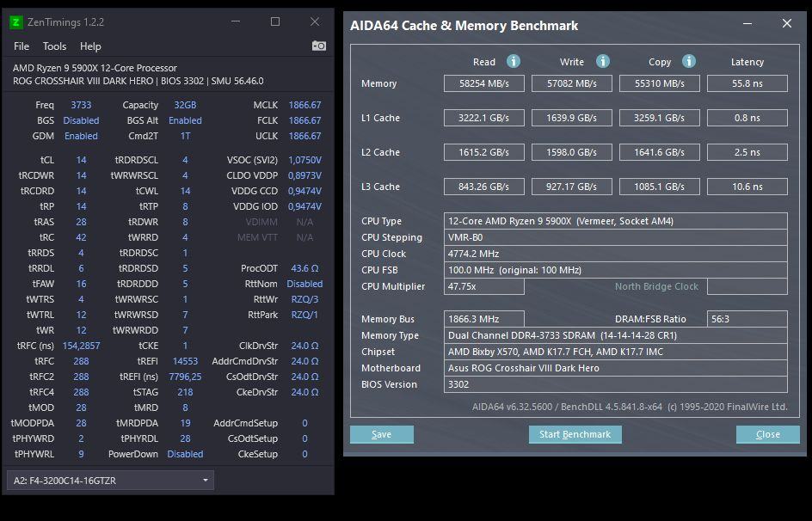Click the L2 Cache Write value 1598.0 GB/s

[x=572, y=152]
